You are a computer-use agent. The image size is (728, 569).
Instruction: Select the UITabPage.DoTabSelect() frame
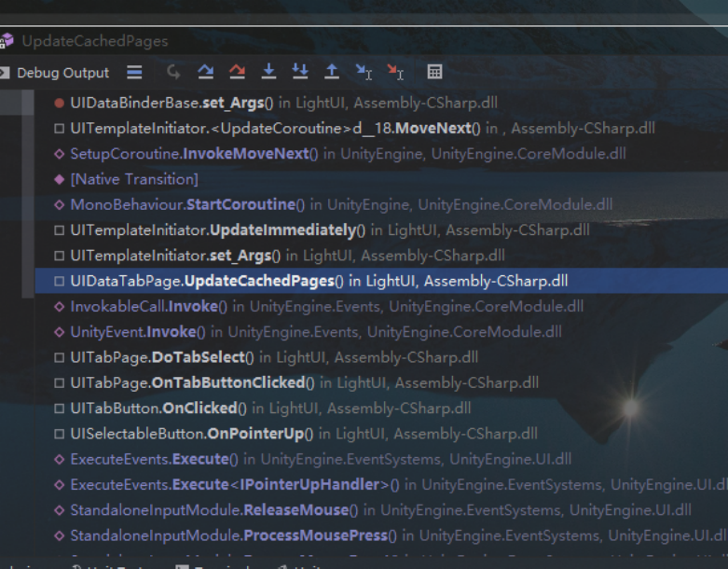point(381,357)
